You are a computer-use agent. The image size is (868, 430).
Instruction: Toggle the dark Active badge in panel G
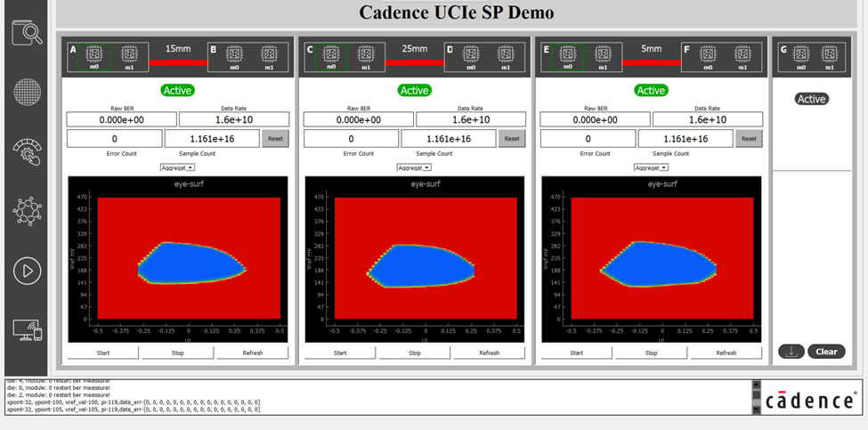point(812,99)
